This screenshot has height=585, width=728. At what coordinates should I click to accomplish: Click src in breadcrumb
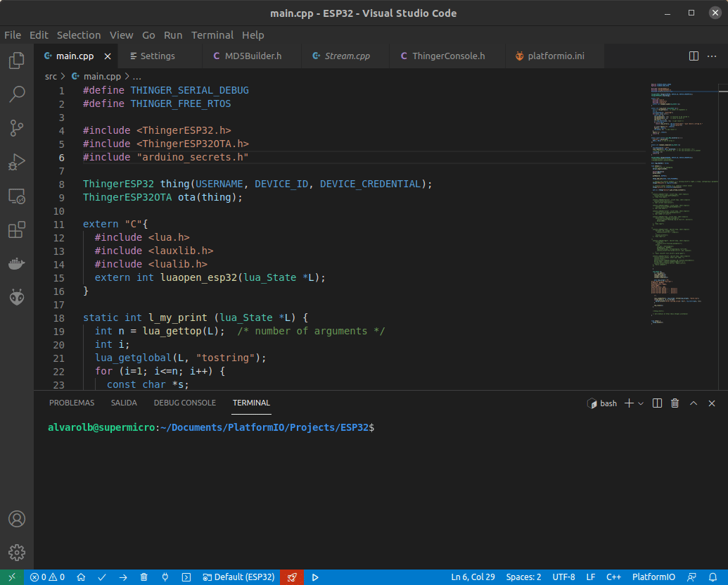51,76
